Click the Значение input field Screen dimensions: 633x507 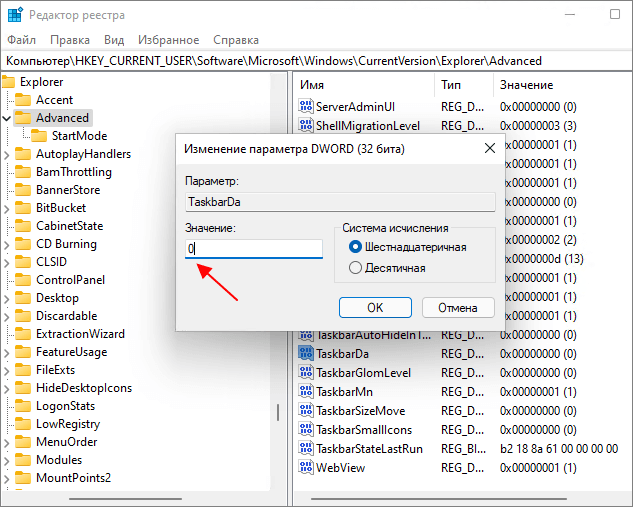click(x=254, y=249)
